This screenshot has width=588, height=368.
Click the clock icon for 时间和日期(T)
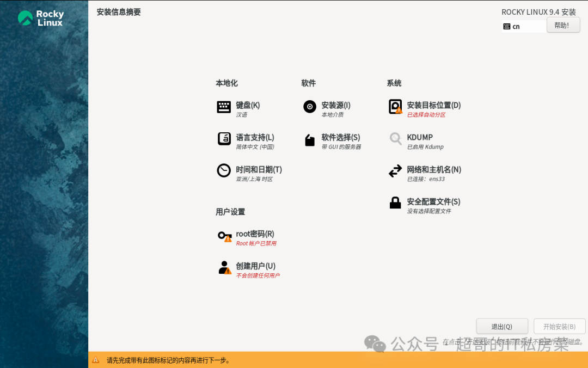pyautogui.click(x=224, y=170)
